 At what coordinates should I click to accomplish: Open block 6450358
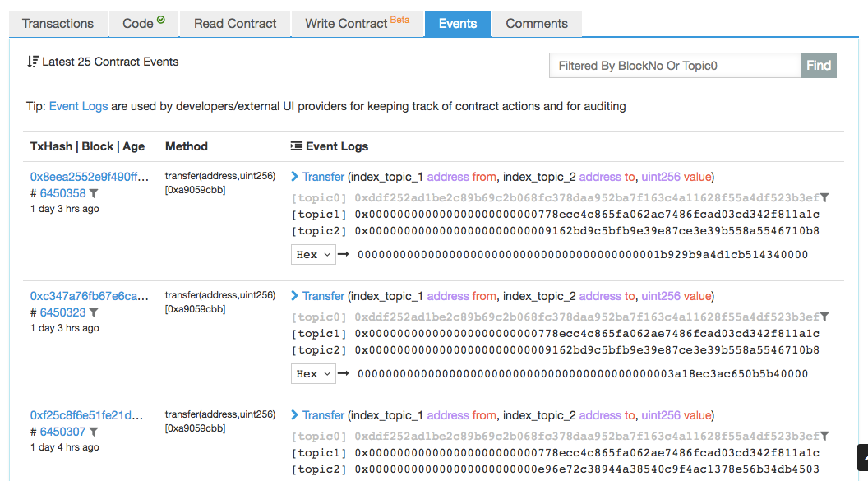(x=62, y=193)
